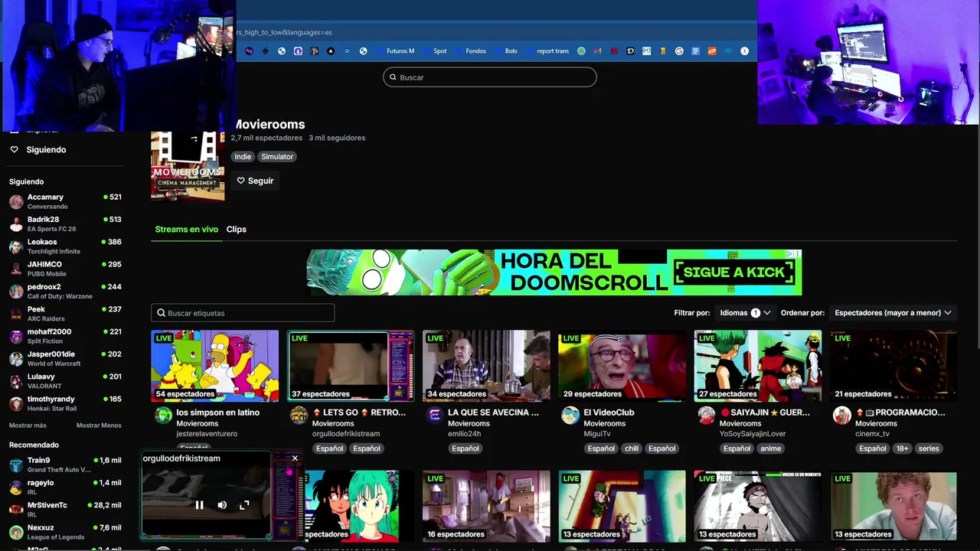Open recommended channel Nexxuz

pyautogui.click(x=65, y=532)
